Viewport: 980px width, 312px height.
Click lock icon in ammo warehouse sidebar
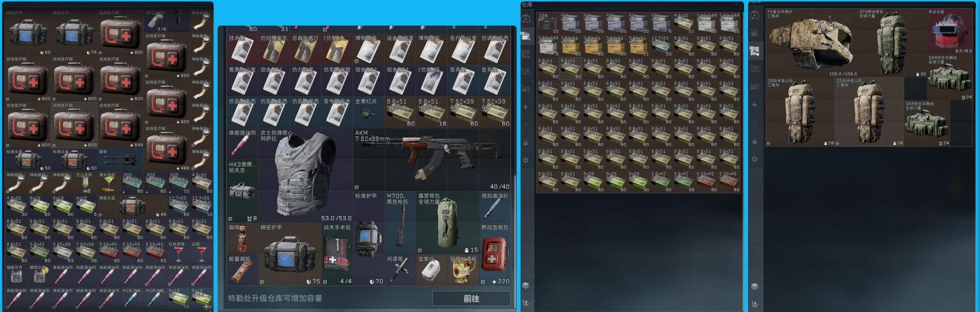526,142
